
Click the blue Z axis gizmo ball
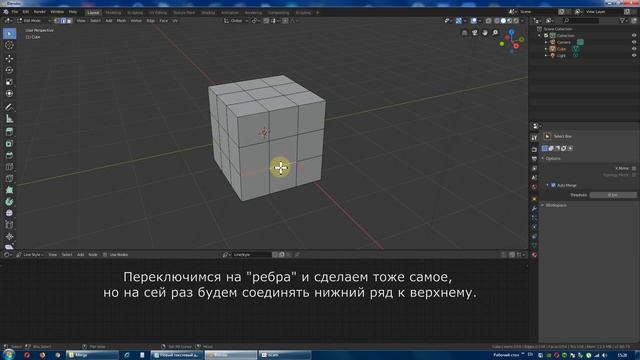[x=511, y=32]
